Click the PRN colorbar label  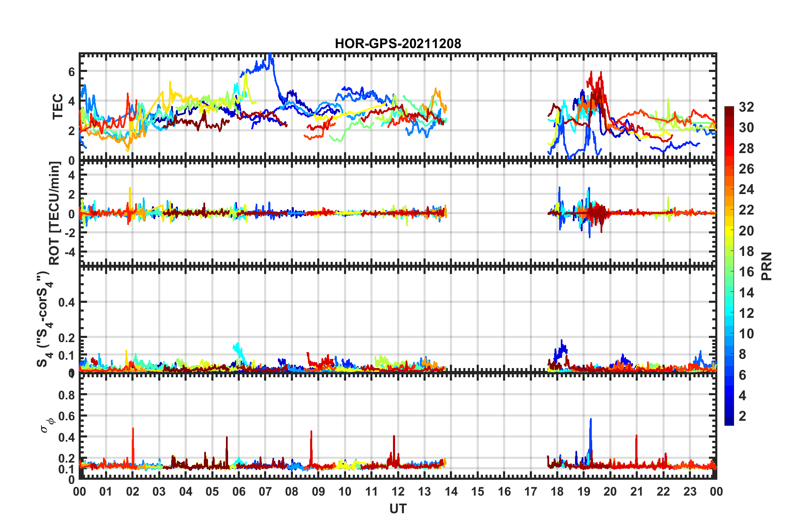(x=767, y=266)
